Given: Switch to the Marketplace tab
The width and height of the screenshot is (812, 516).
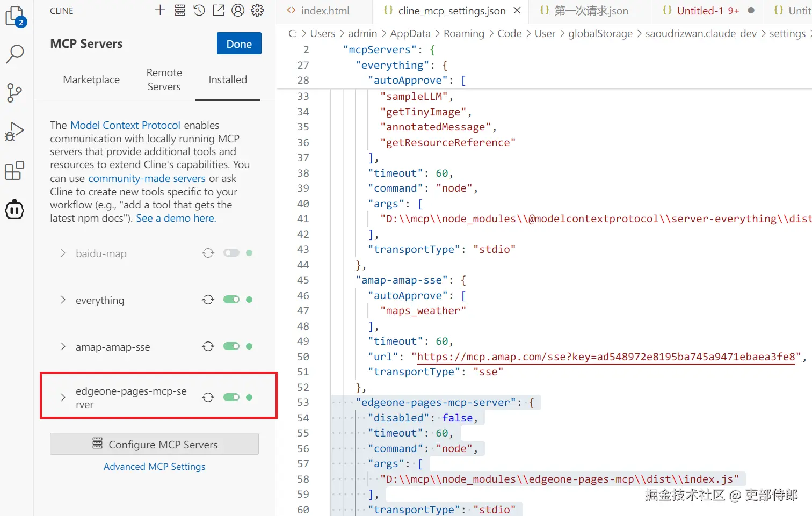Looking at the screenshot, I should tap(91, 79).
